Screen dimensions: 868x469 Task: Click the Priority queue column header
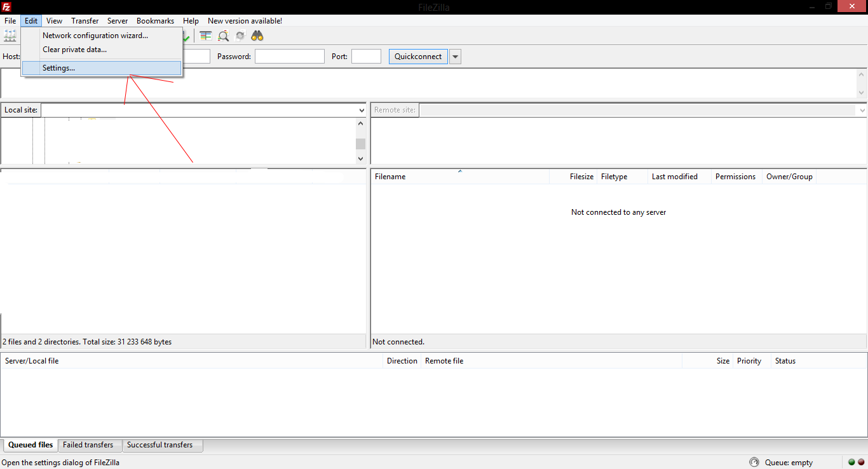pyautogui.click(x=752, y=361)
